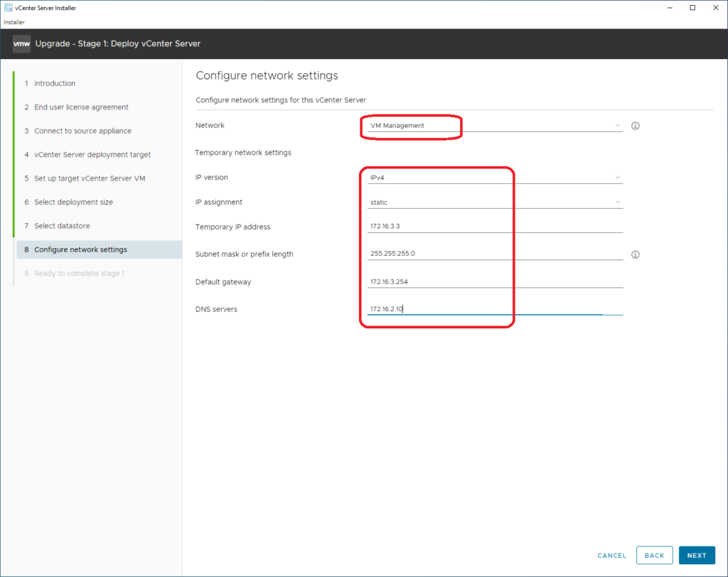728x577 pixels.
Task: Click the vmw logo in header
Action: click(x=20, y=44)
